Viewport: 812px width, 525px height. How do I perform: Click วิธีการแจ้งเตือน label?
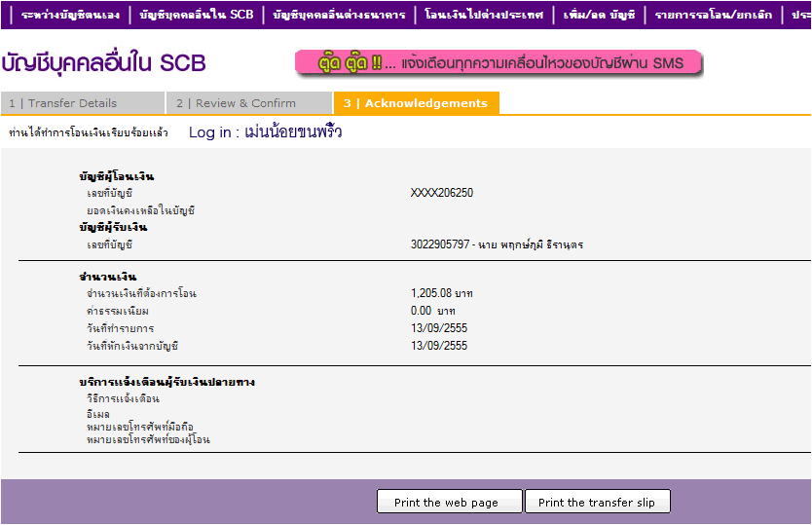(124, 398)
